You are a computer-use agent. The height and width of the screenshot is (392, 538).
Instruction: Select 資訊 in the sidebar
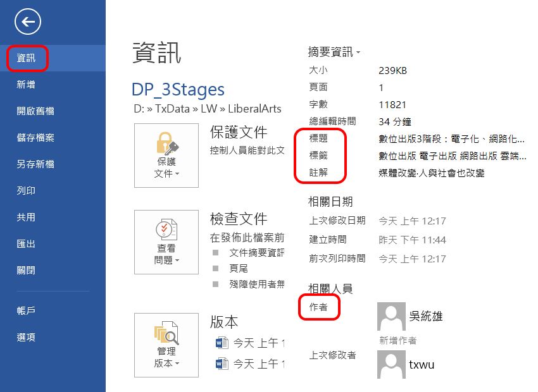(x=25, y=58)
